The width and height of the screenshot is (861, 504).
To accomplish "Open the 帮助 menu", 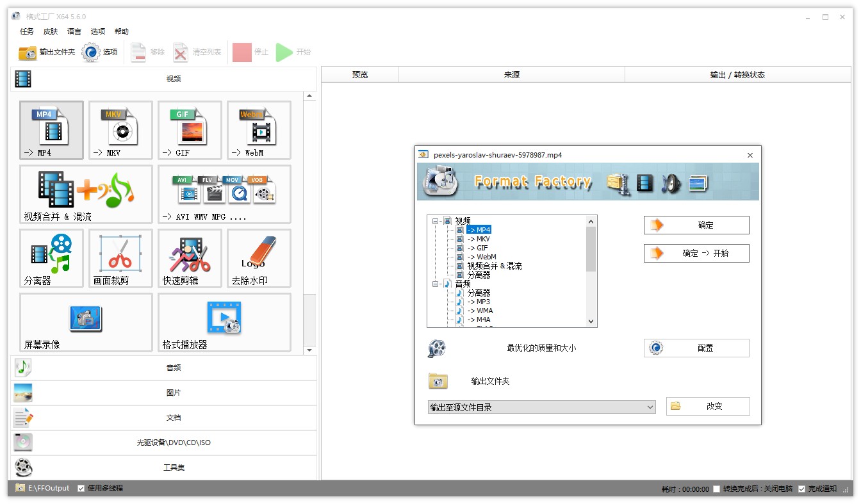I will 122,31.
